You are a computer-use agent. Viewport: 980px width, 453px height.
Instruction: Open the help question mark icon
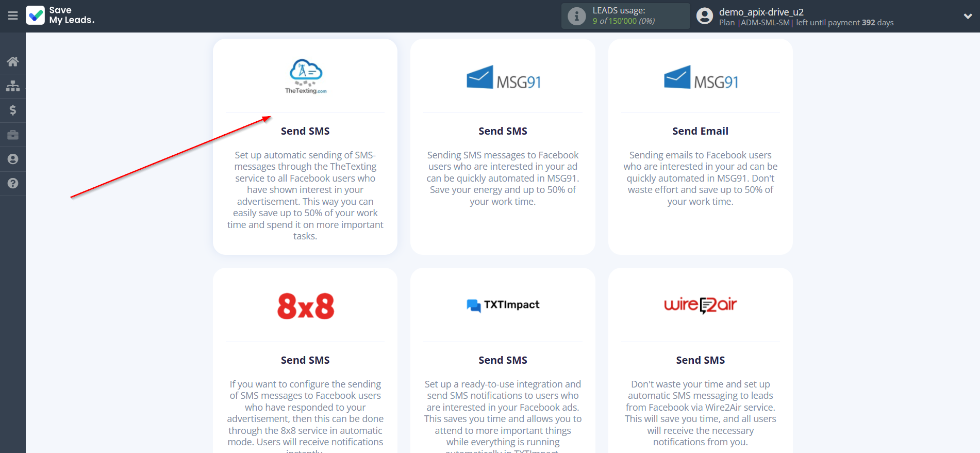tap(13, 183)
